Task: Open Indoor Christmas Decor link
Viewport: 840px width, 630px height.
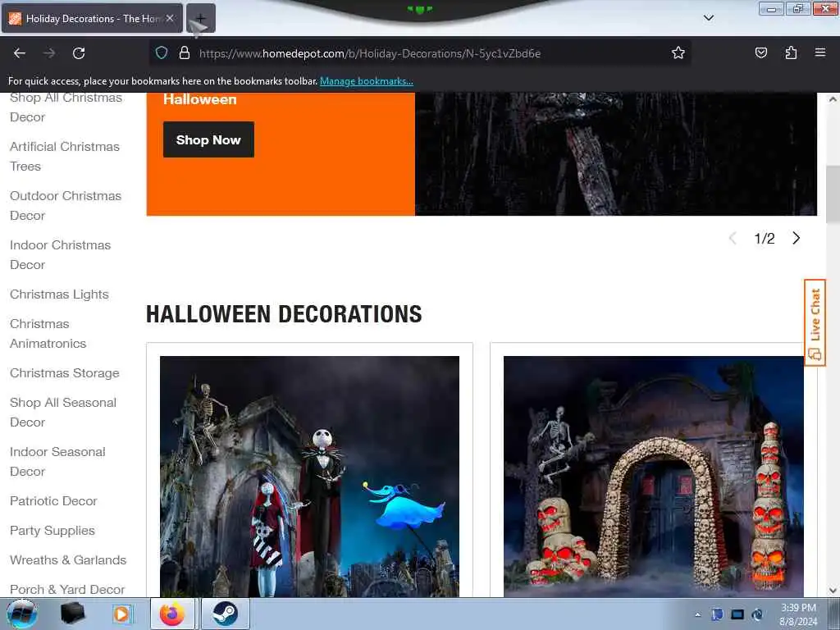Action: 61,255
